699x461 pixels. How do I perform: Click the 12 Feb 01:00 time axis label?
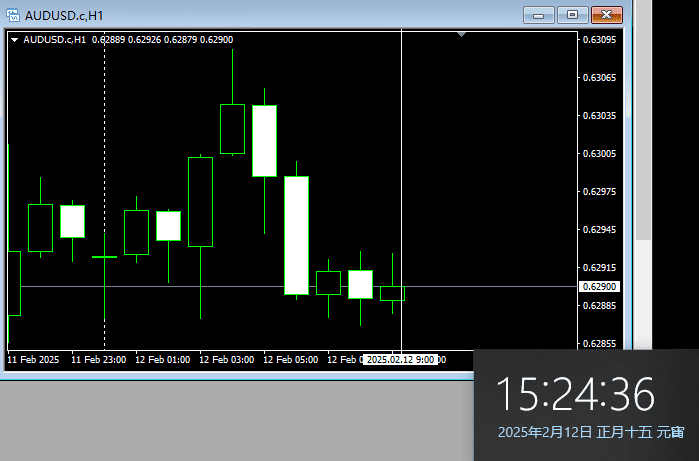click(163, 360)
